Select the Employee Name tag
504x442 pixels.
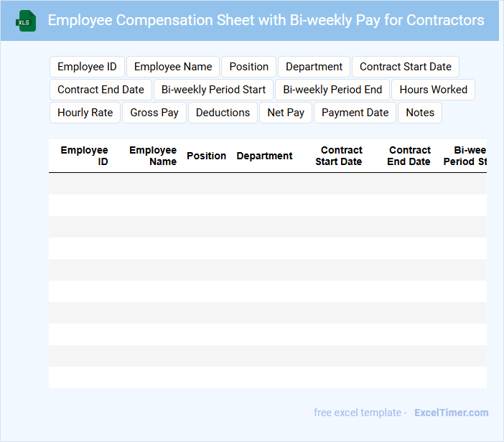coord(173,67)
